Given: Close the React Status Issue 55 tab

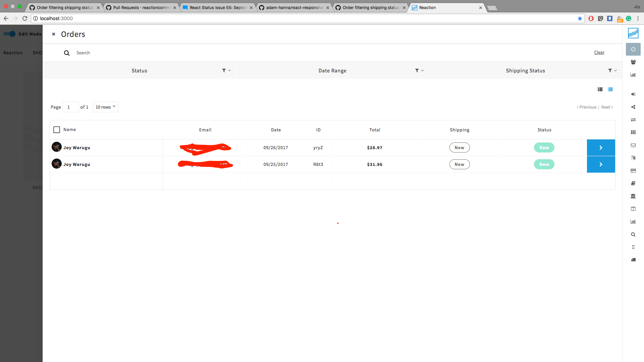Looking at the screenshot, I should [x=251, y=8].
